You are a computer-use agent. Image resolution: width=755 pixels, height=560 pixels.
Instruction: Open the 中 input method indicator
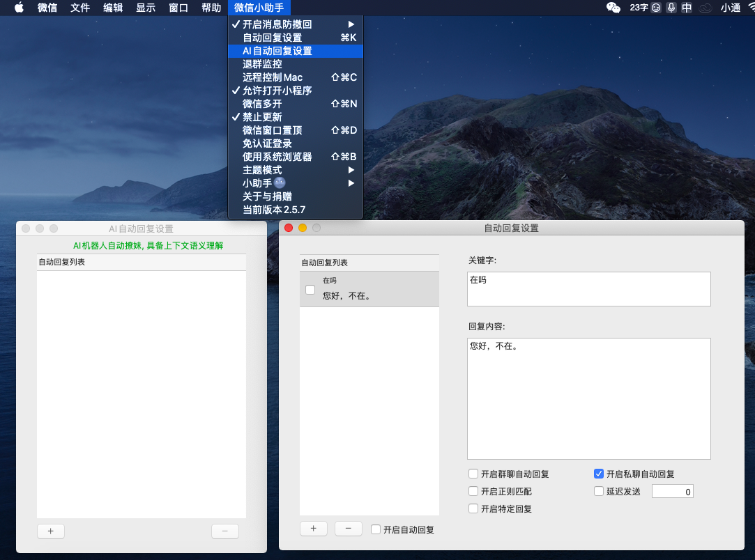point(687,8)
